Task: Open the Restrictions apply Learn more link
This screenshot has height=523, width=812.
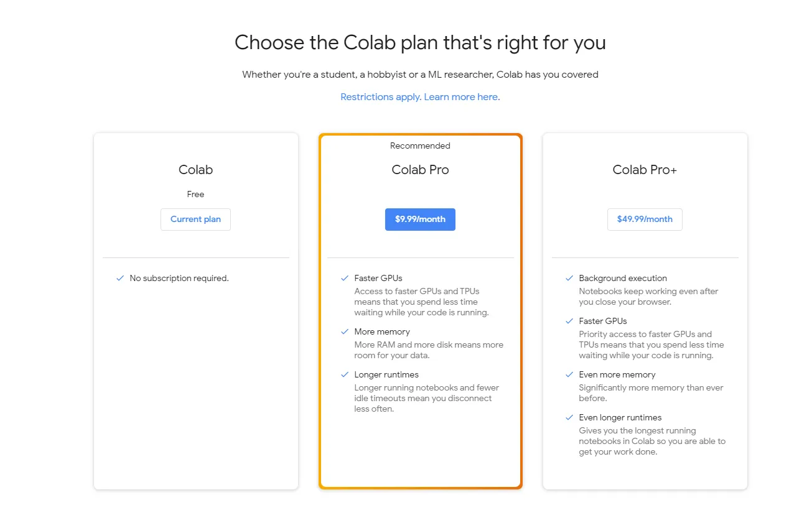Action: pyautogui.click(x=419, y=97)
